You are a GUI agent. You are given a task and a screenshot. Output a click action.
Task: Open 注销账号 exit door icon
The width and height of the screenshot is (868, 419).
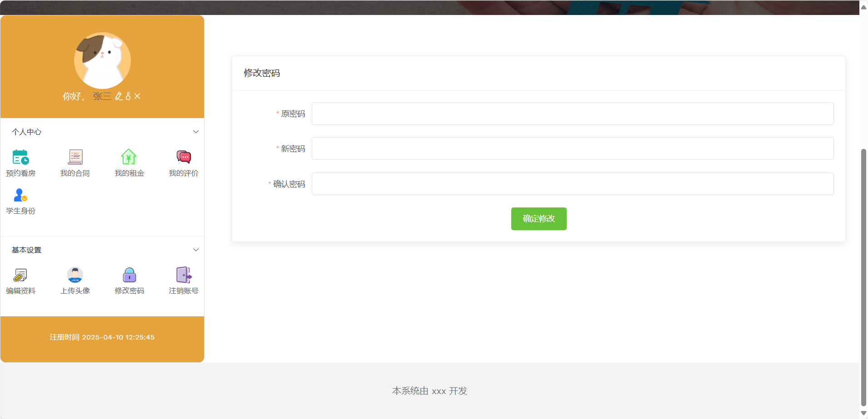coord(184,275)
